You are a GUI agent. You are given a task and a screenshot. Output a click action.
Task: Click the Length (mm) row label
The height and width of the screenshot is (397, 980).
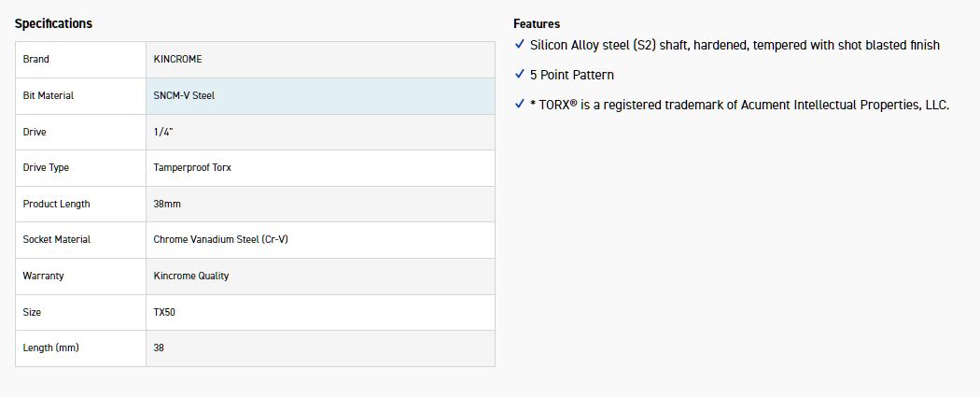click(x=51, y=348)
